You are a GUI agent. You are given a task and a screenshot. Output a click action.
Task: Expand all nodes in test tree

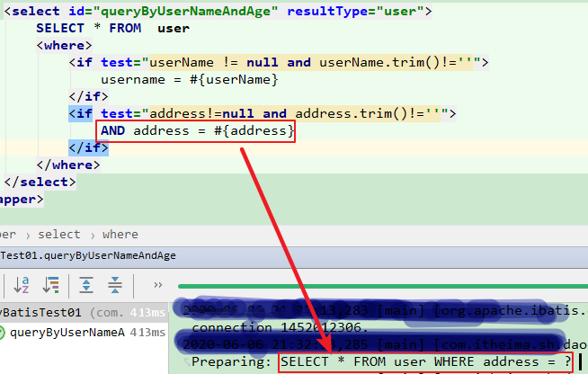tap(86, 285)
